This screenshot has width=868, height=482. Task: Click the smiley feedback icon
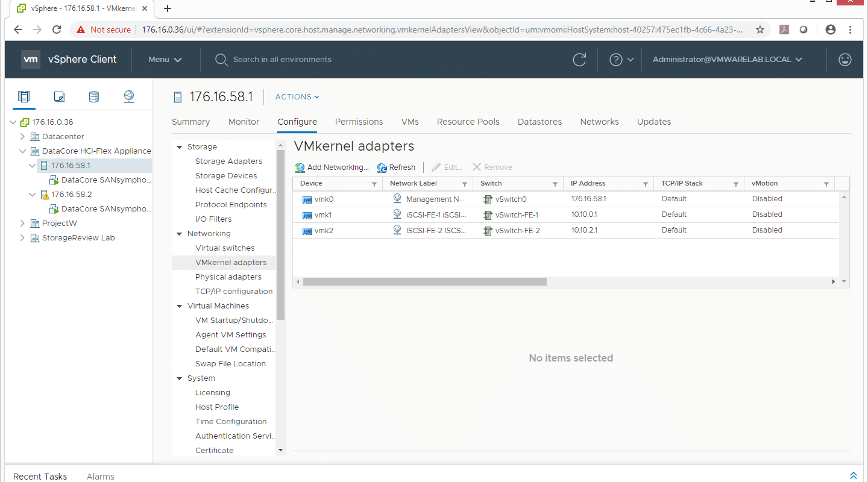click(x=845, y=60)
